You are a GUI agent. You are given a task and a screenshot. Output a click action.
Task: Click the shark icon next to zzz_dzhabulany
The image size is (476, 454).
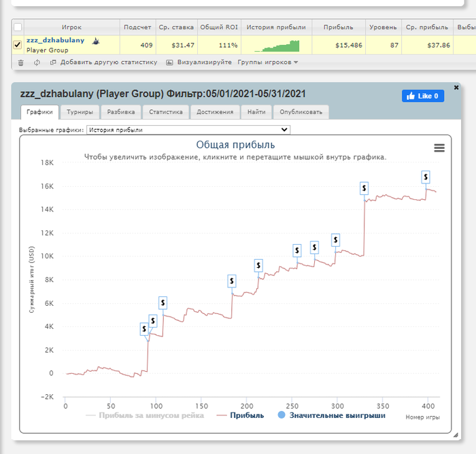click(96, 41)
